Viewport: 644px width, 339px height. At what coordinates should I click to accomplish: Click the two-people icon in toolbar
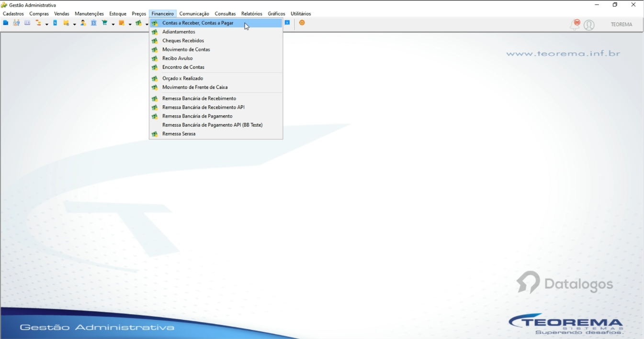pos(16,23)
